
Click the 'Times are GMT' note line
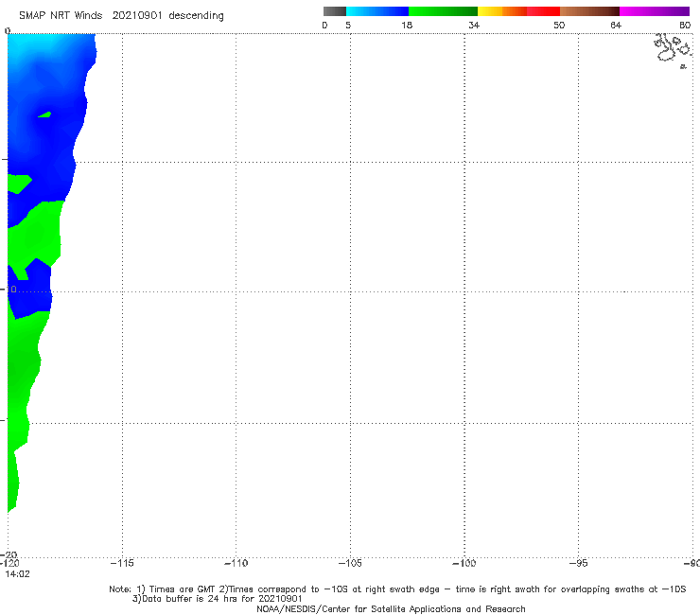click(397, 589)
